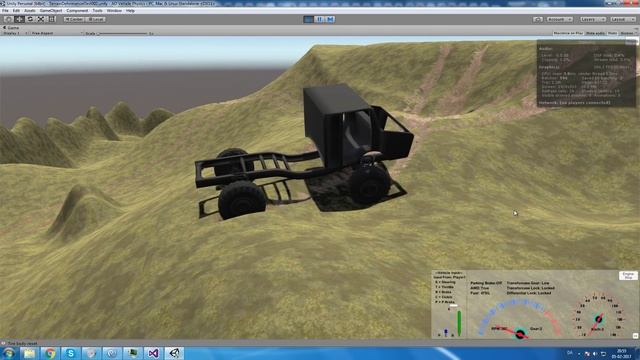This screenshot has width=640, height=360.
Task: Click the 'Fuel' status text
Action: click(x=480, y=293)
